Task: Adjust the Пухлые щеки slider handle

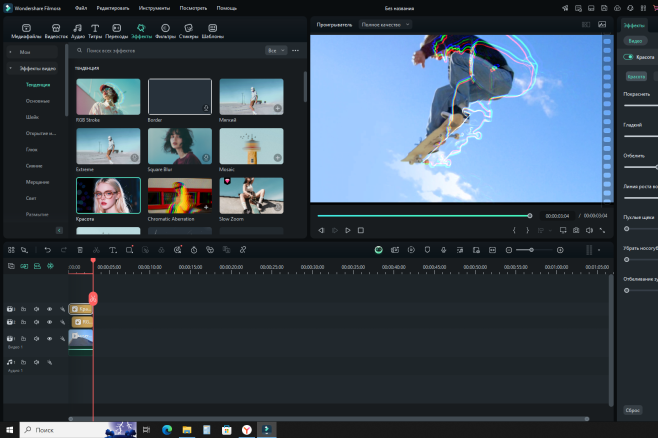Action: coord(627,229)
